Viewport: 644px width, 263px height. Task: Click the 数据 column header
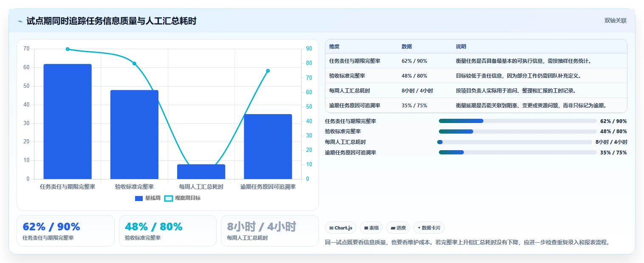coord(407,47)
